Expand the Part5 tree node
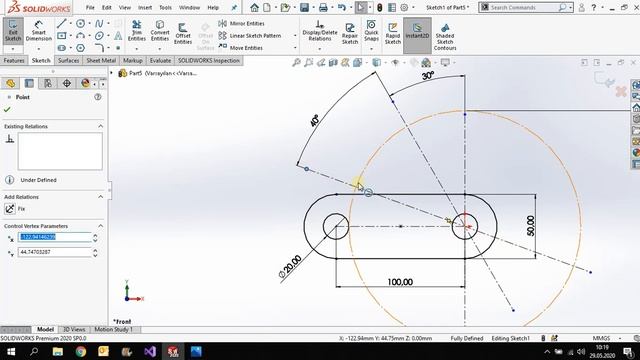Screen dimensions: 640x360 pos(111,73)
